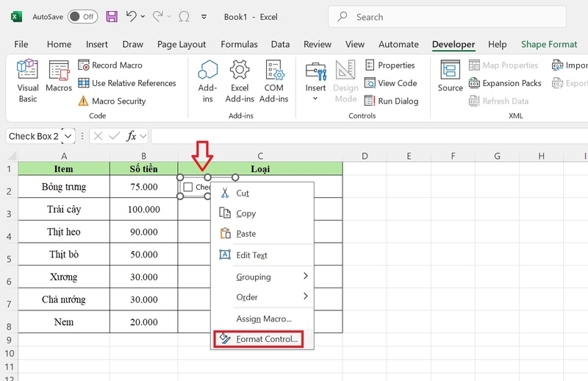Choose Cut from context menu

[262, 193]
